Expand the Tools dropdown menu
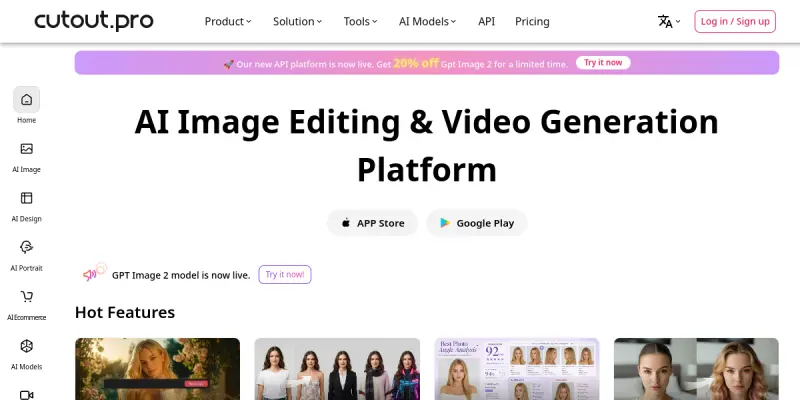The image size is (800, 400). 360,21
